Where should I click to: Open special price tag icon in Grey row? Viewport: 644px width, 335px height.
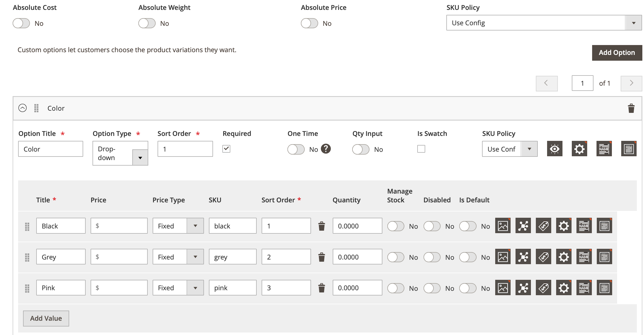(x=543, y=257)
